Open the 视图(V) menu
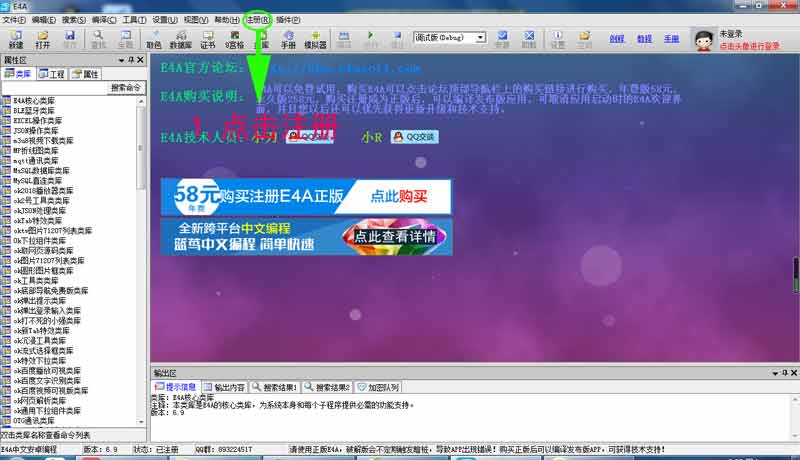Viewport: 800px width, 460px height. point(196,20)
